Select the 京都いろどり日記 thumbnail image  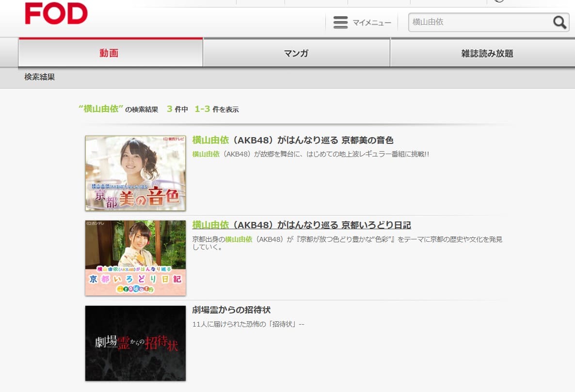[x=136, y=258]
